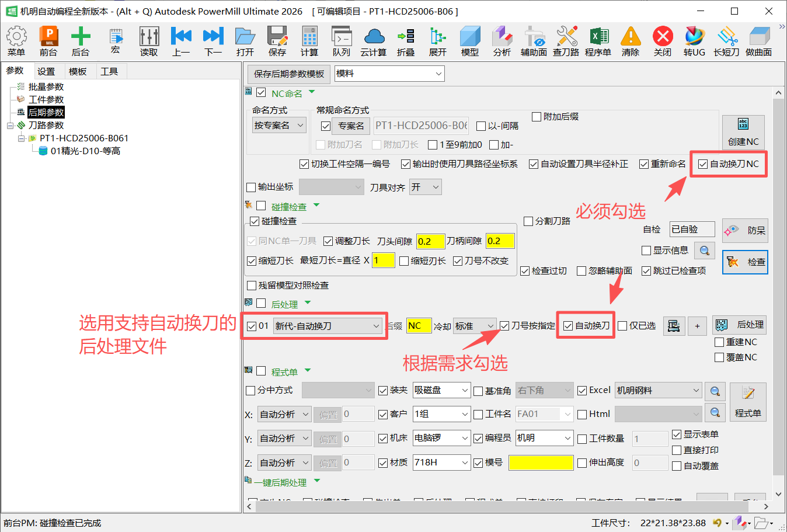The image size is (787, 532).
Task: Click the 程式单 button
Action: 748,402
